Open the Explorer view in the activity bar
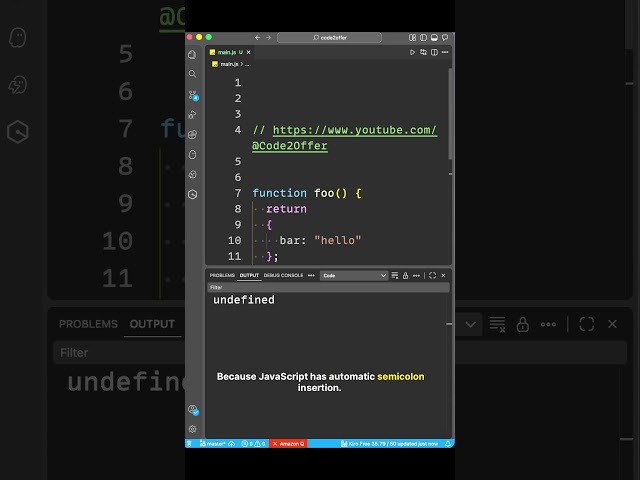640x480 pixels. (x=192, y=54)
